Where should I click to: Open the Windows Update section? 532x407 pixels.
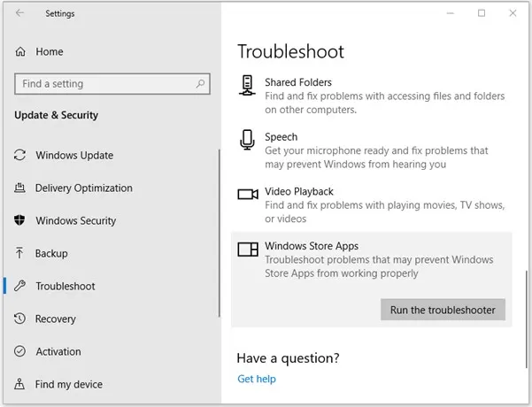(74, 156)
